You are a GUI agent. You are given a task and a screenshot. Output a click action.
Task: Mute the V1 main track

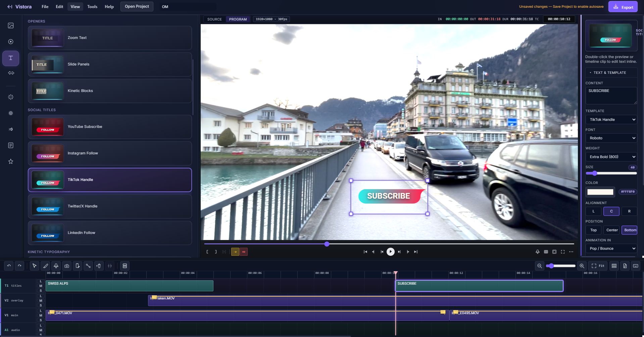(41, 316)
